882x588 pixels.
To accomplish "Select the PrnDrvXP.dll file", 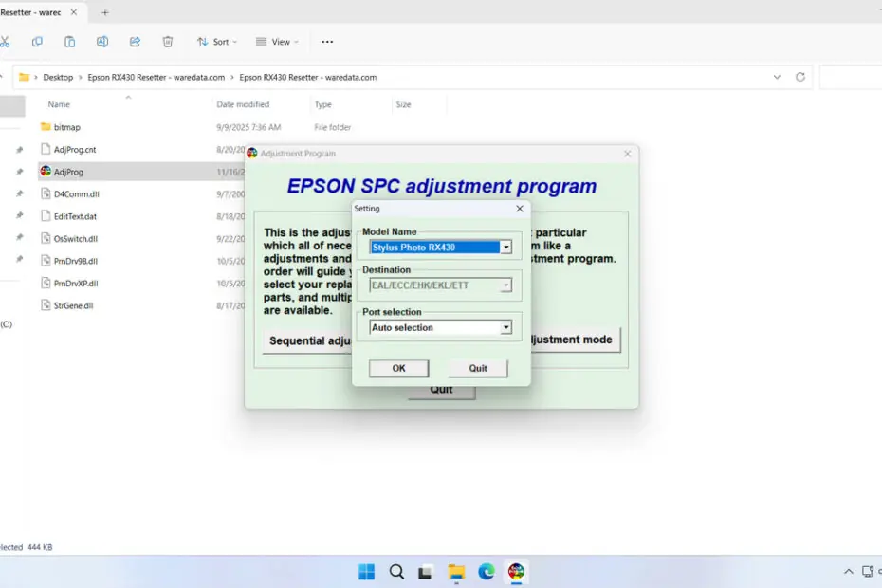I will pyautogui.click(x=75, y=283).
